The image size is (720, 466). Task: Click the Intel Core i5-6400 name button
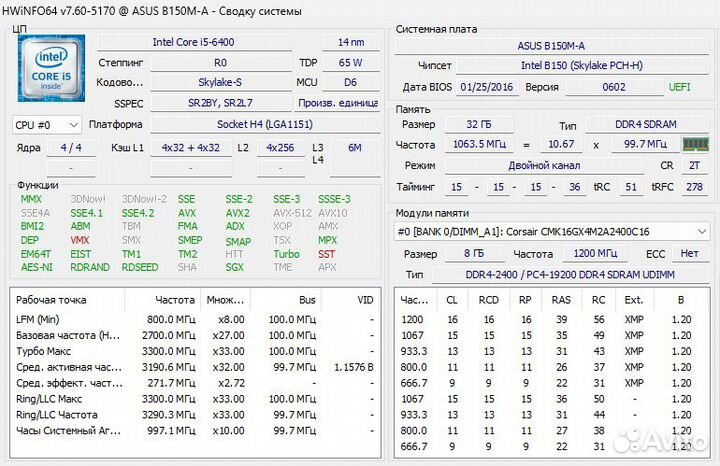pos(194,42)
